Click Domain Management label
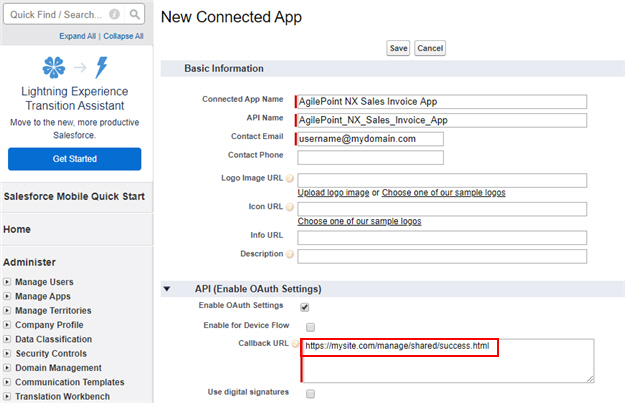This screenshot has height=403, width=625. tap(58, 368)
